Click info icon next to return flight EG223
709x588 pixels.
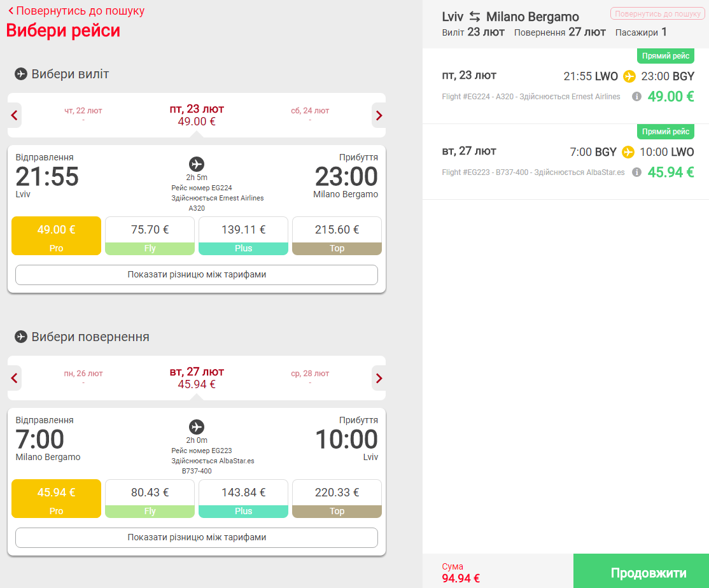click(x=636, y=172)
